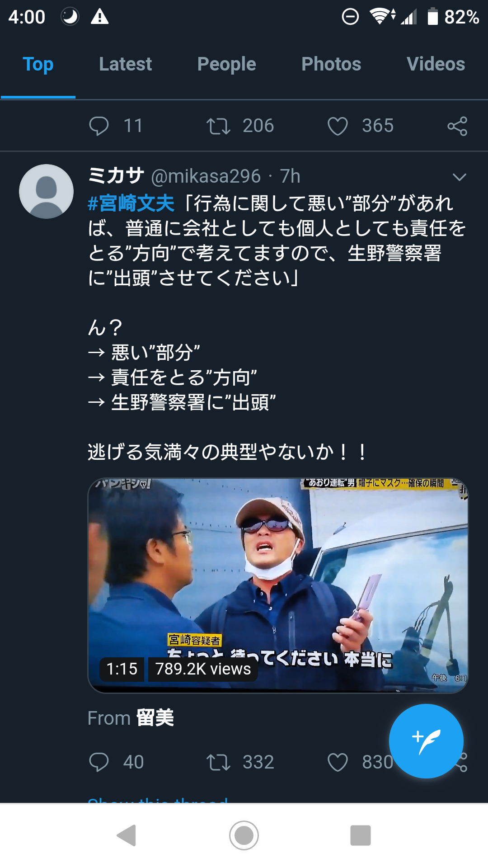Image resolution: width=488 pixels, height=868 pixels.
Task: Retweet ミカサ's tweet showing 332 retweets
Action: point(219,762)
